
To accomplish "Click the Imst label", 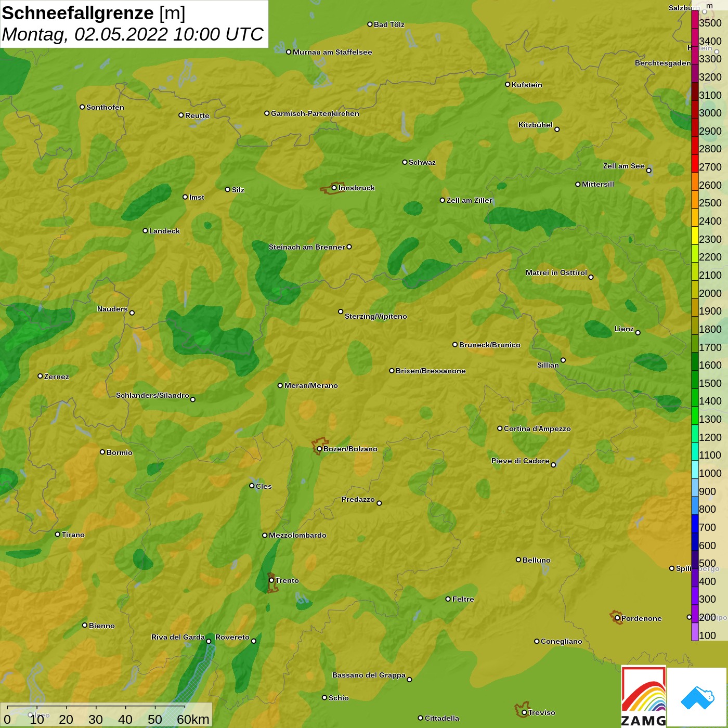I will 197,197.
